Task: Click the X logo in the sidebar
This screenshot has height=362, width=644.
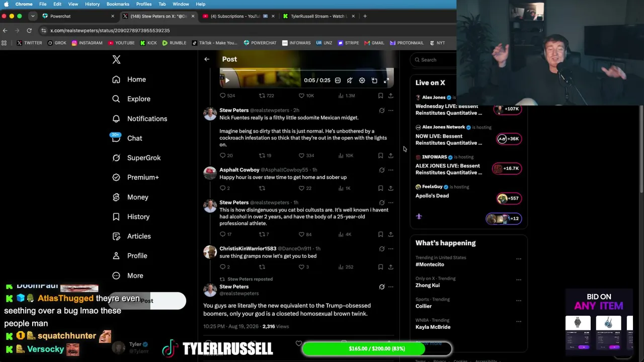Action: coord(116,59)
